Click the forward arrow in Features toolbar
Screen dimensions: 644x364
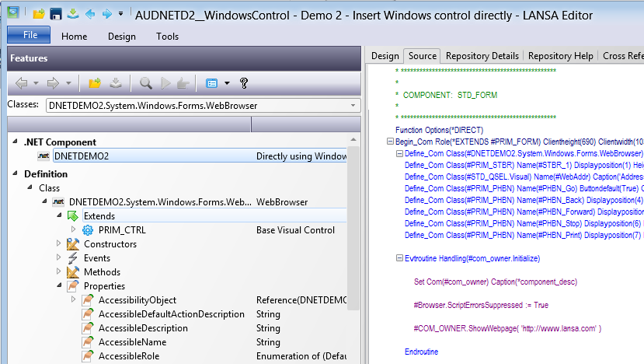(51, 82)
